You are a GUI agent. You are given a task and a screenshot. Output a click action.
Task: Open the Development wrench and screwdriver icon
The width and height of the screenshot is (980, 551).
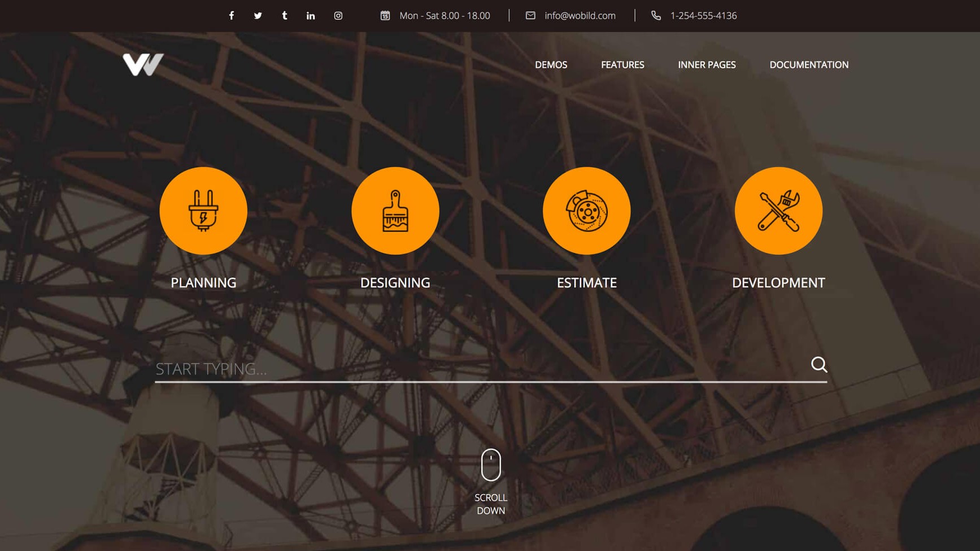778,211
